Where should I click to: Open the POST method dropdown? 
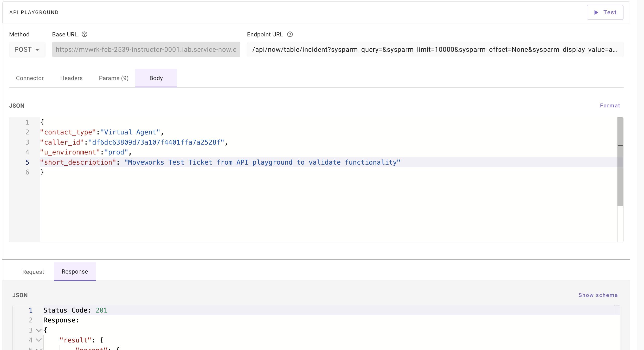(27, 49)
